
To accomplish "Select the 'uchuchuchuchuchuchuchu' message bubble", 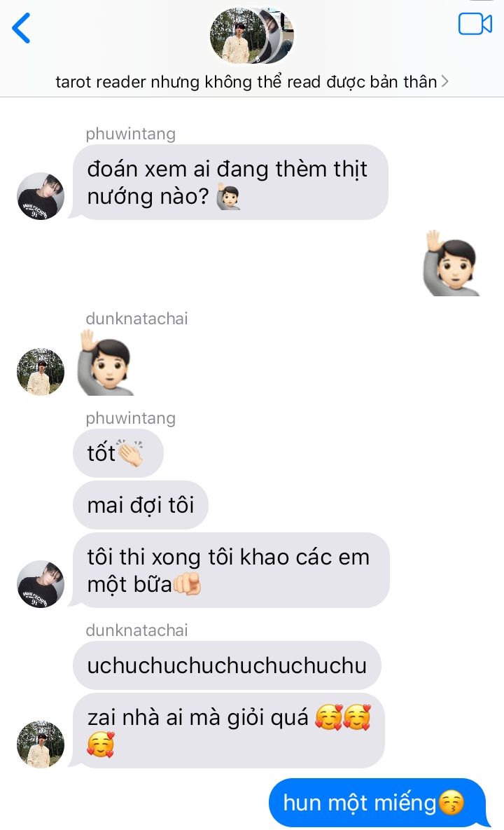I will 227,665.
